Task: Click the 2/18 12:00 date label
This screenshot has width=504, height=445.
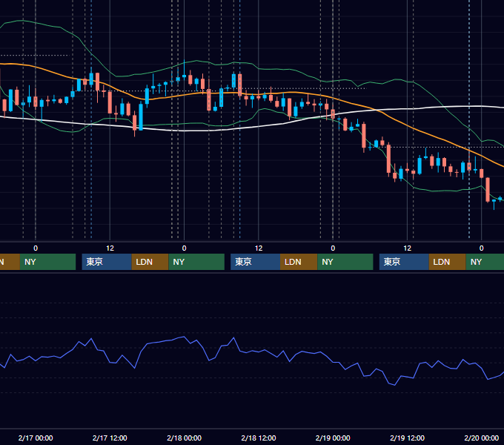Action: pos(259,438)
